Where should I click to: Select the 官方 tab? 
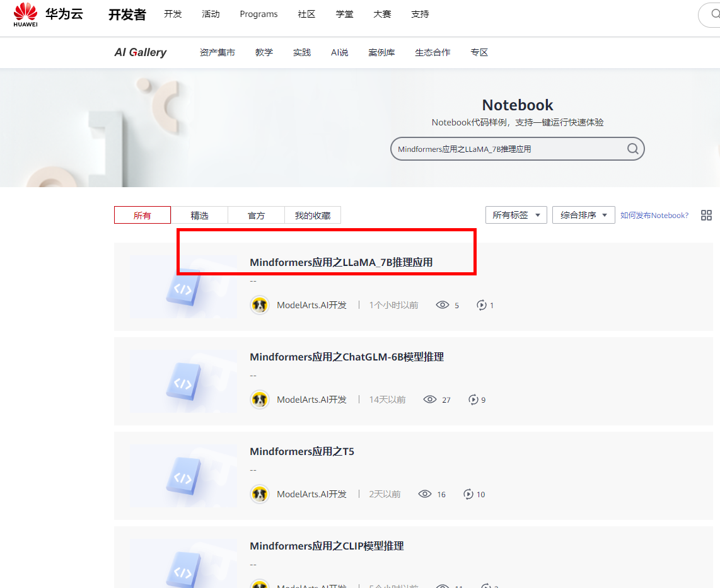pyautogui.click(x=256, y=216)
